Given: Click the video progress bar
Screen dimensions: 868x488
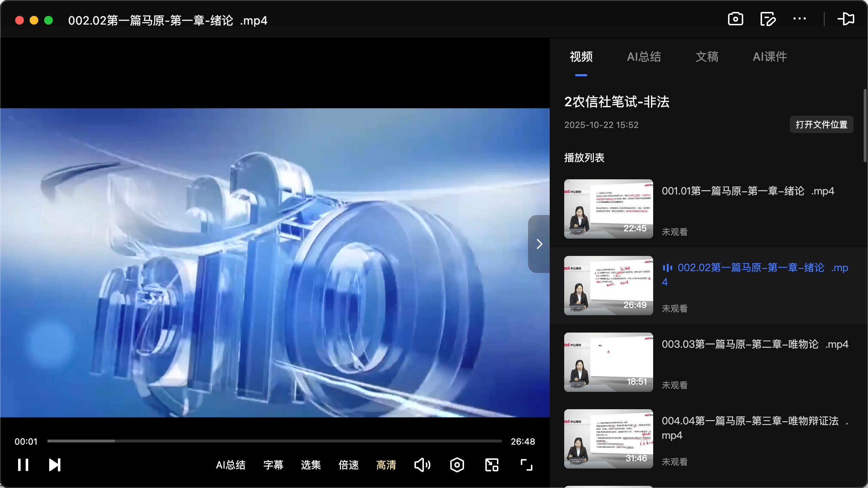Looking at the screenshot, I should click(275, 441).
